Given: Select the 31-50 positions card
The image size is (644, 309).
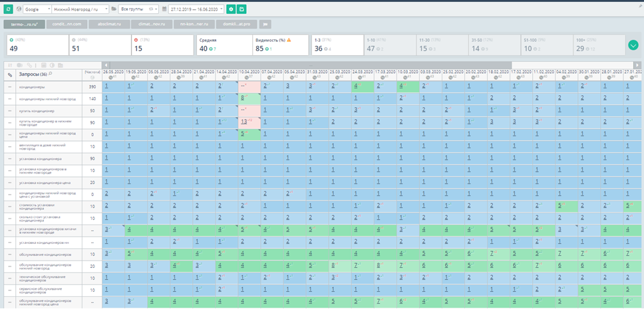Looking at the screenshot, I should 494,45.
